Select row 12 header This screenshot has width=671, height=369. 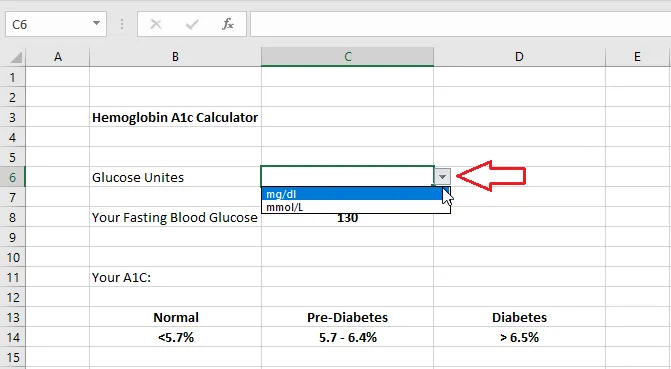(13, 298)
